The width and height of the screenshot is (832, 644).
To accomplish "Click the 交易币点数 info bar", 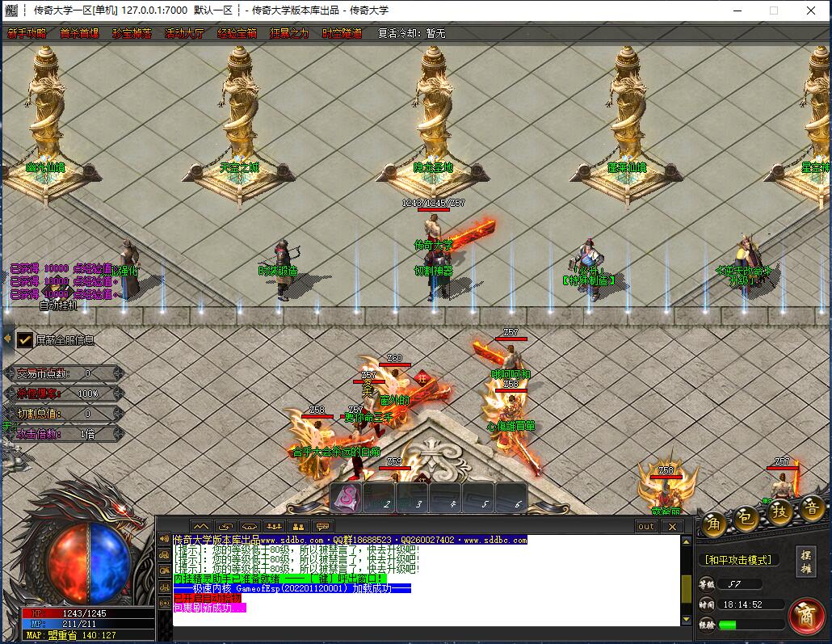I will coord(64,373).
